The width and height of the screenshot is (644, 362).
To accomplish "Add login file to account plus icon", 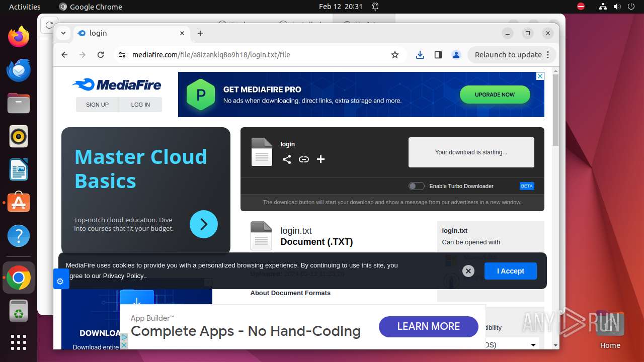I will tap(321, 159).
